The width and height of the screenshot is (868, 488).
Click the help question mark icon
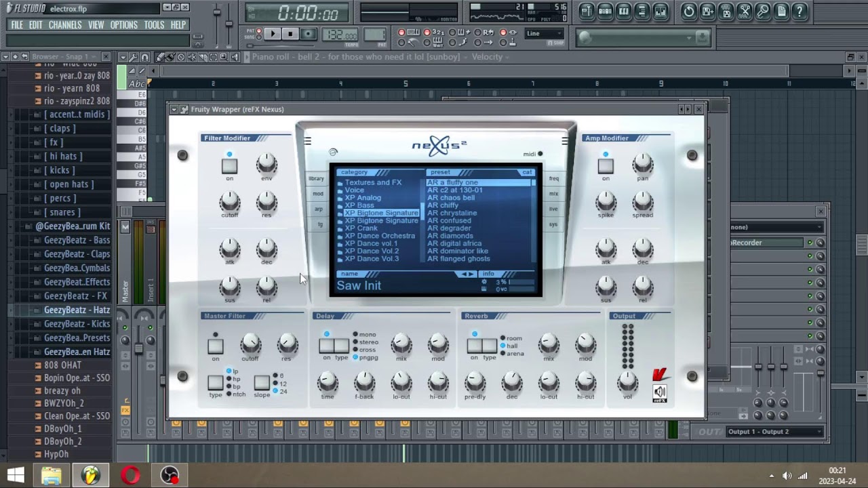point(799,11)
